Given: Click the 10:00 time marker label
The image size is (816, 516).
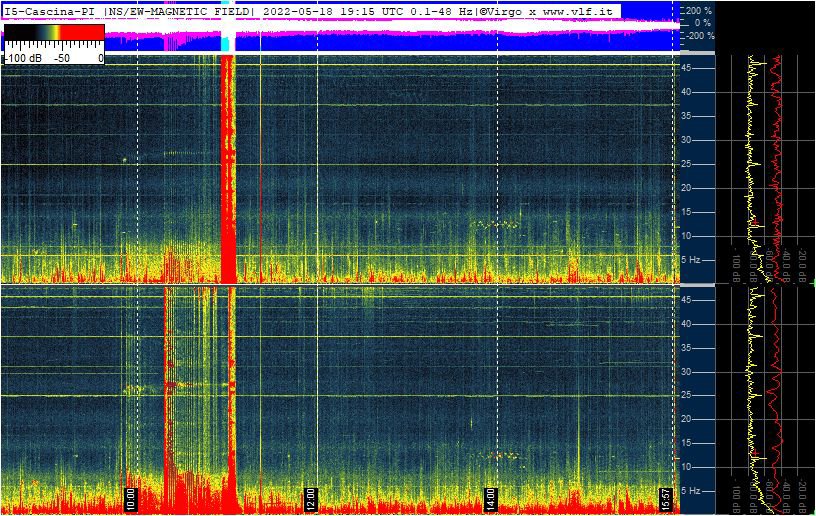Looking at the screenshot, I should coord(132,495).
